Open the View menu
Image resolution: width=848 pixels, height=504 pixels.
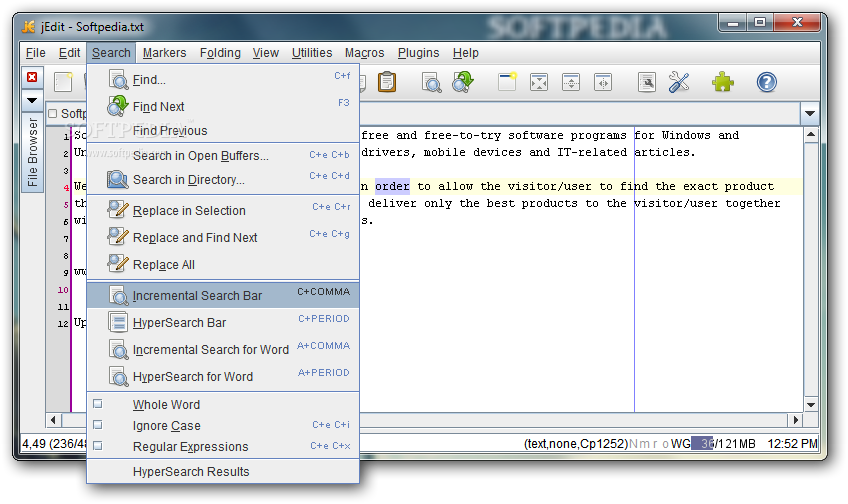pos(266,53)
